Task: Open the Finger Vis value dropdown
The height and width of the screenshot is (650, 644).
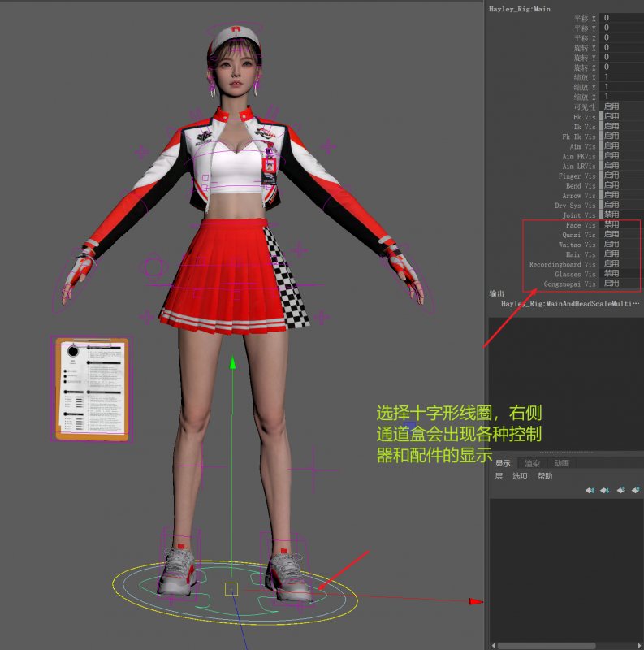Action: point(621,175)
